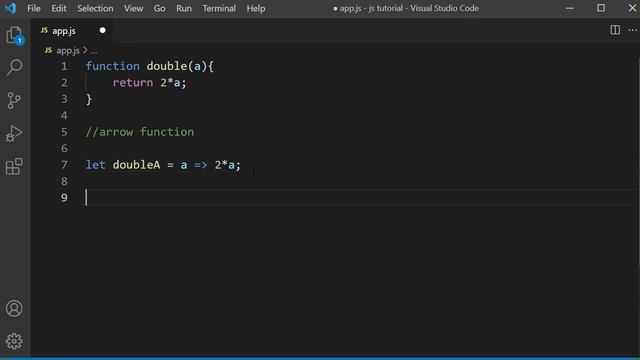Image resolution: width=640 pixels, height=360 pixels.
Task: Open the Source Control view
Action: click(14, 100)
